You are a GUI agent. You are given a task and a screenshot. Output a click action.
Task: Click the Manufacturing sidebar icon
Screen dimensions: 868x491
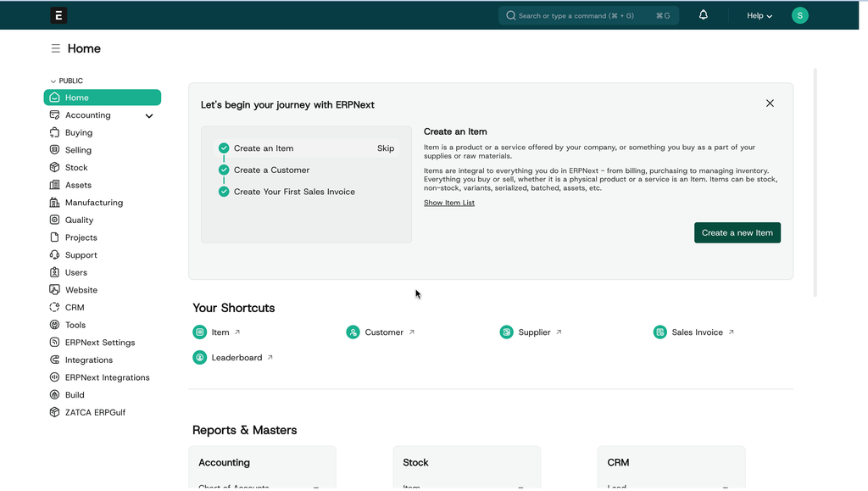coord(54,203)
